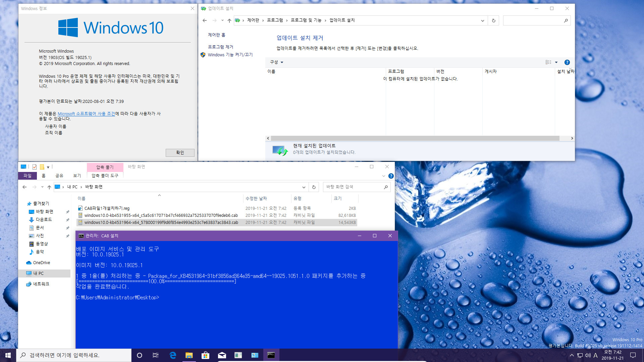This screenshot has height=362, width=644.
Task: Open the 공유 ribbon tab
Action: coord(59,176)
